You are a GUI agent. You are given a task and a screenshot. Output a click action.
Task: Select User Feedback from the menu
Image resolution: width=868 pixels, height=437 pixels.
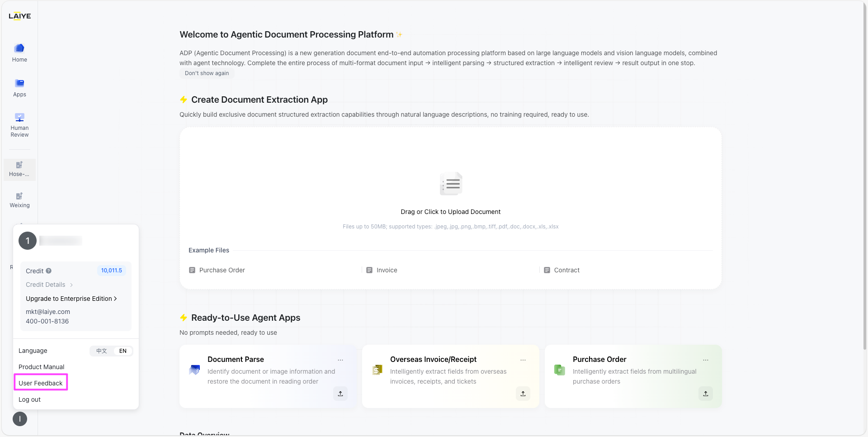(x=41, y=383)
